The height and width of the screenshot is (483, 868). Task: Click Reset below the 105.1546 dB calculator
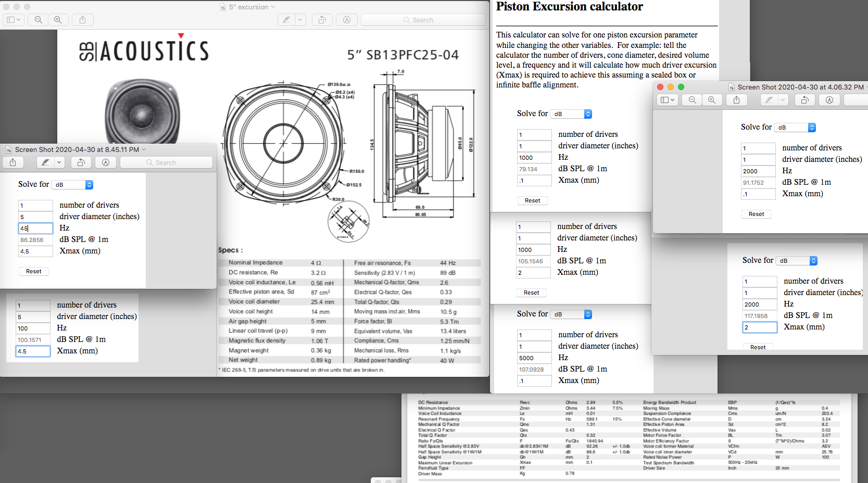click(x=532, y=293)
